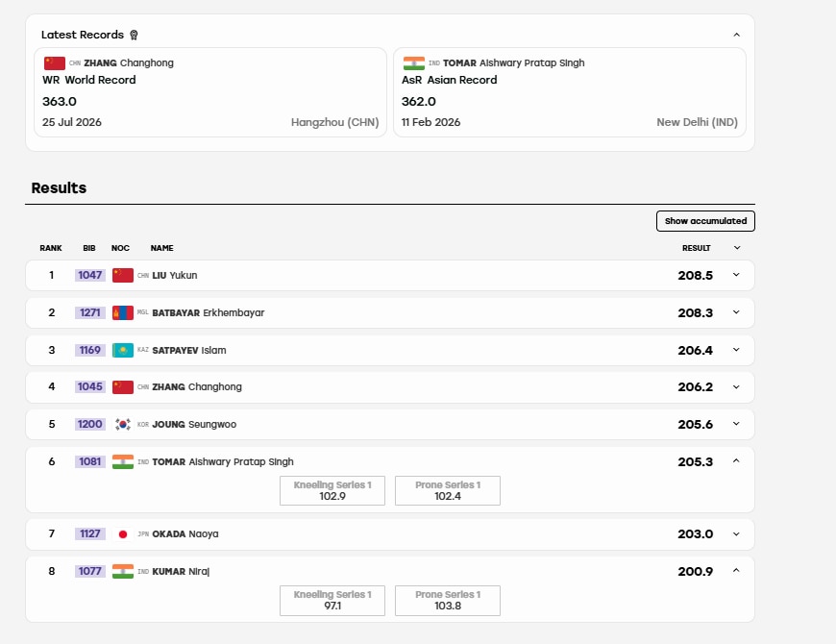Click the China flag beside LIU Yukun

tap(123, 275)
